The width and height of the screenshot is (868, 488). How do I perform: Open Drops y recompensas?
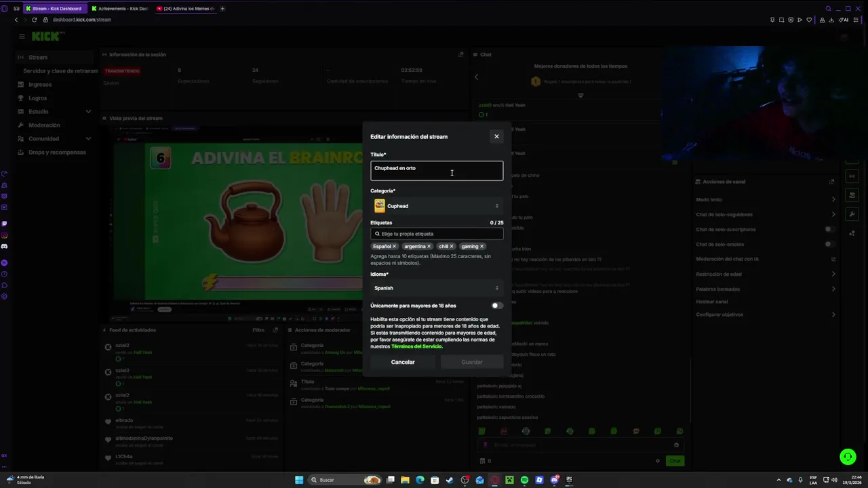click(57, 152)
